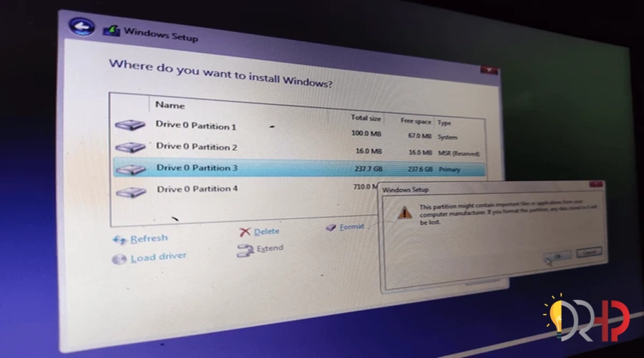The height and width of the screenshot is (358, 644).
Task: Click the warning triangle icon in dialog
Action: (x=404, y=213)
